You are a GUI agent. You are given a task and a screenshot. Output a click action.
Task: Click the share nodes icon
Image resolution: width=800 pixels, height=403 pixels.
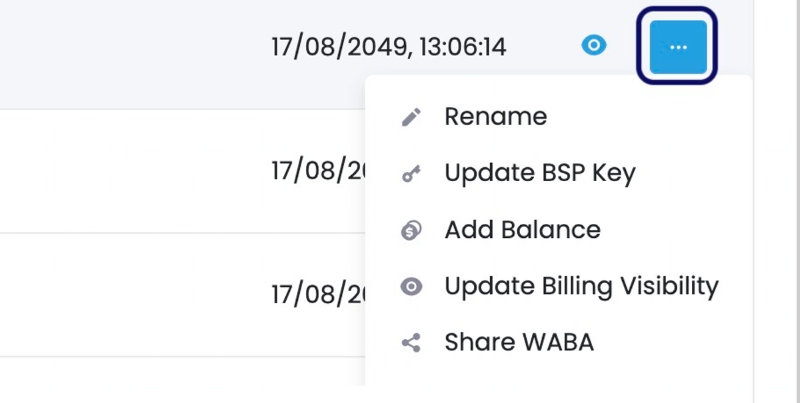click(411, 343)
